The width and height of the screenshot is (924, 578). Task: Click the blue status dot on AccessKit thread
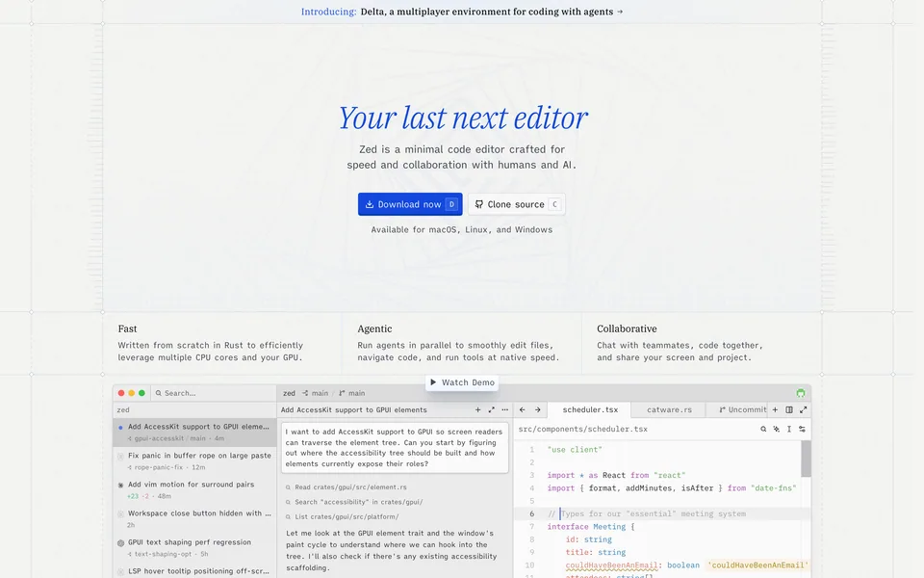(x=121, y=427)
